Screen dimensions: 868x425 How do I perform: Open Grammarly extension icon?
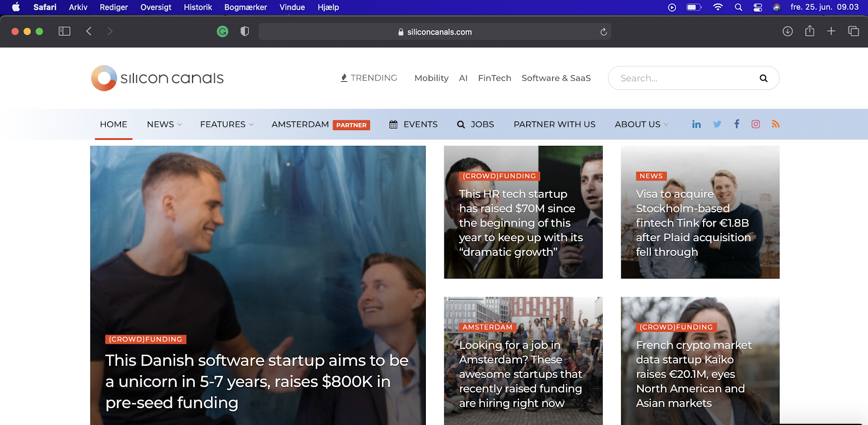(x=222, y=31)
